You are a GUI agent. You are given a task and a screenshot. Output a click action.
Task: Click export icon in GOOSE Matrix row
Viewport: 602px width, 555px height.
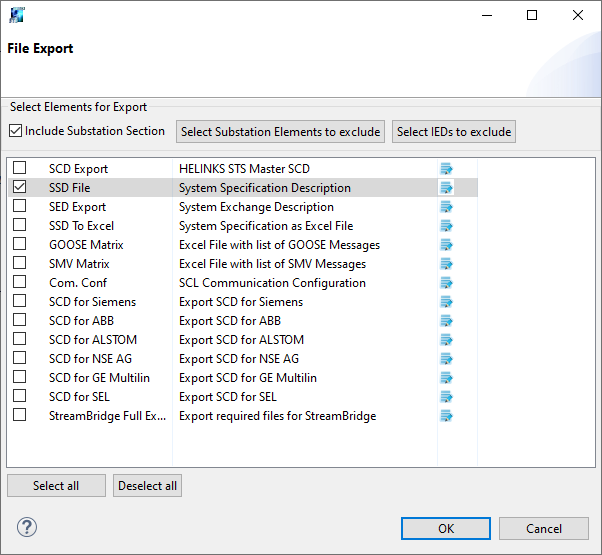[x=446, y=245]
